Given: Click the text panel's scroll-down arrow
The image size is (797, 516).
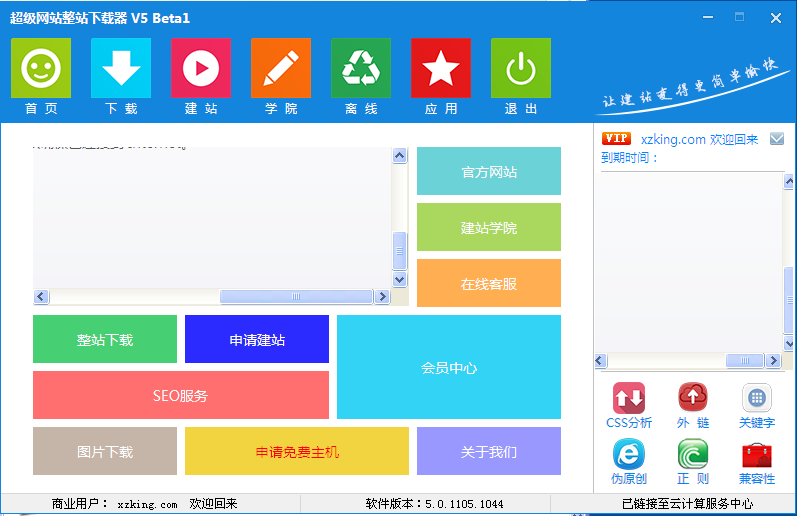Looking at the screenshot, I should pos(400,280).
